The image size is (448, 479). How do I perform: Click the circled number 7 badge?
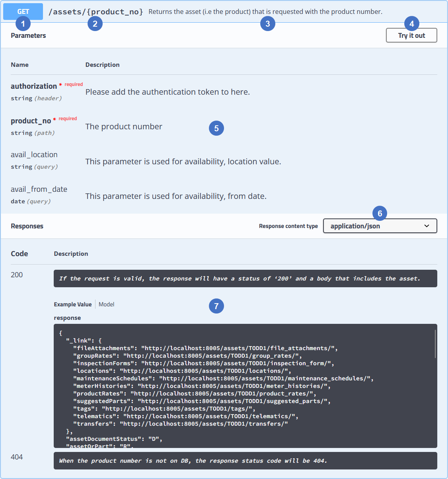(216, 306)
